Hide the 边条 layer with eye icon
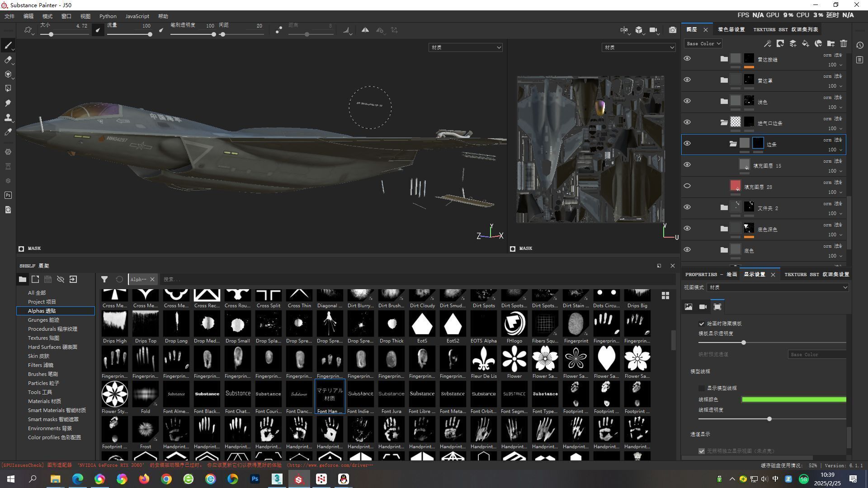Viewport: 868px width, 488px height. (x=687, y=144)
